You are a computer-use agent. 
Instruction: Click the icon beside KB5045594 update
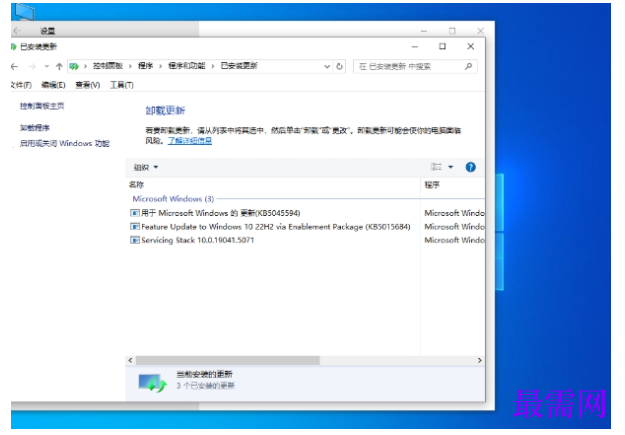[135, 213]
